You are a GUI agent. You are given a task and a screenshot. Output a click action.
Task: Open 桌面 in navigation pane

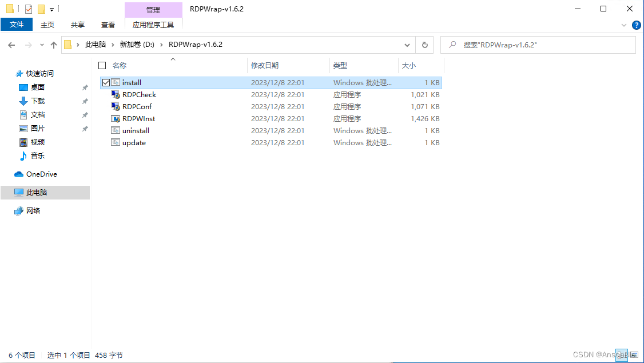[x=37, y=87]
